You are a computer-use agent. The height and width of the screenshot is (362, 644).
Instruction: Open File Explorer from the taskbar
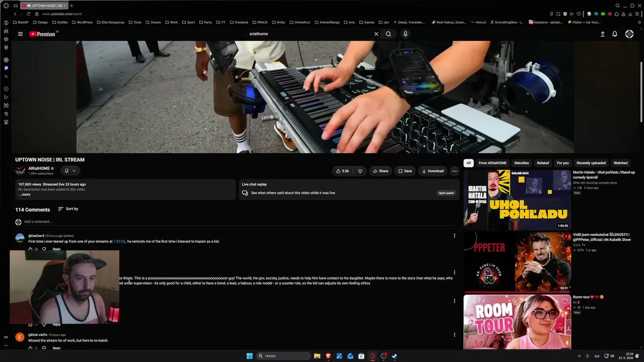317,356
